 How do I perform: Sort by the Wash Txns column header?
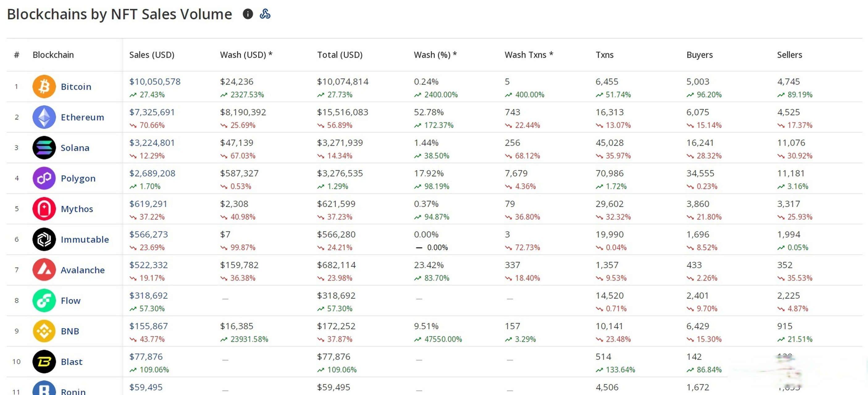point(529,55)
